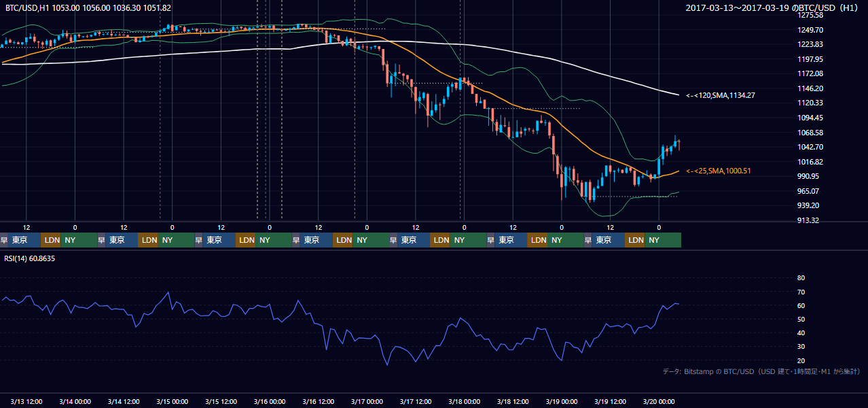868x408 pixels.
Task: Click price axis value 913.32
Action: click(x=808, y=220)
